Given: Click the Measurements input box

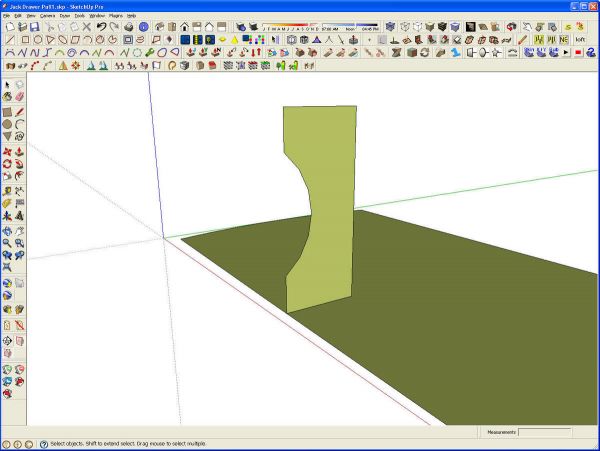Looking at the screenshot, I should [545, 432].
